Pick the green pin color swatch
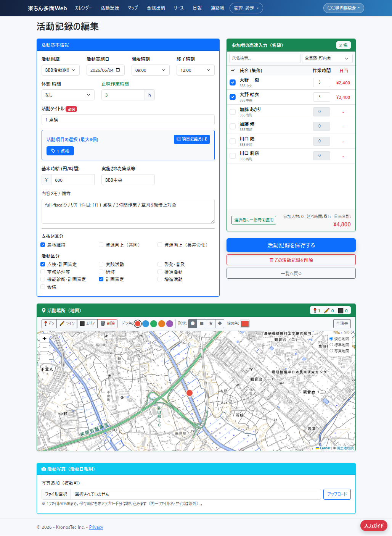 tap(154, 324)
